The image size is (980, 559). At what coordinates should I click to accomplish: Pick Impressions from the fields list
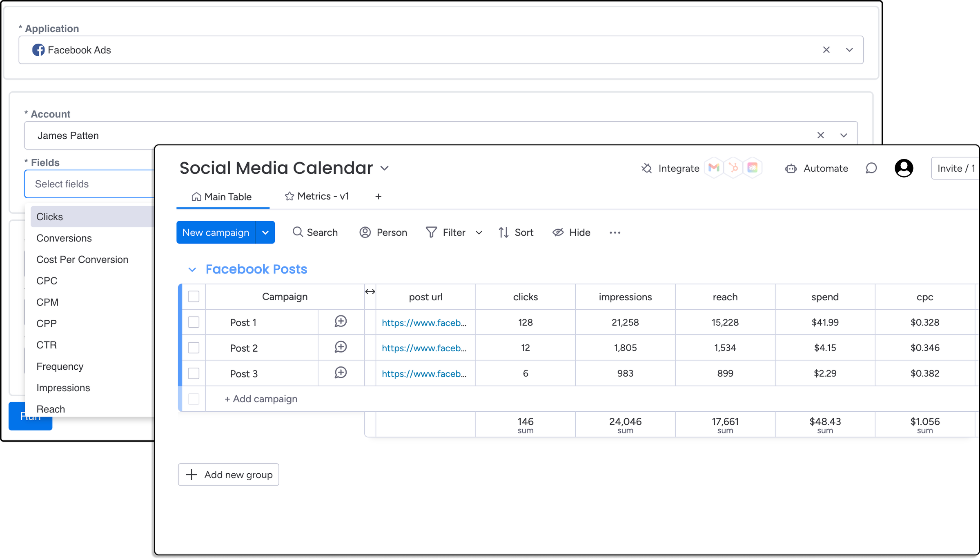63,388
